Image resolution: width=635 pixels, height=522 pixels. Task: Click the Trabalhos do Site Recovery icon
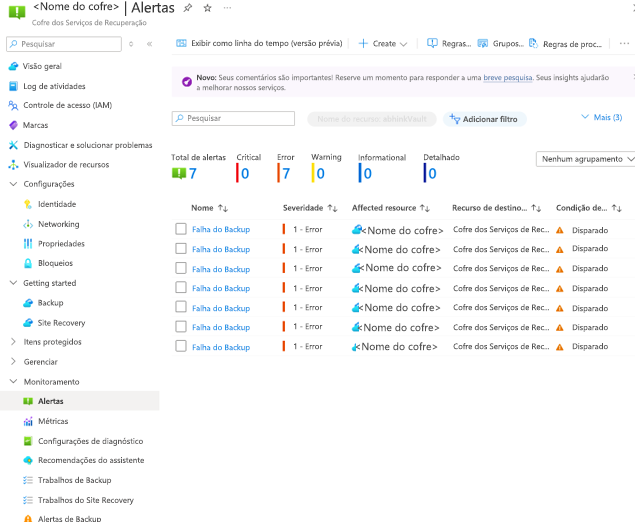click(28, 500)
